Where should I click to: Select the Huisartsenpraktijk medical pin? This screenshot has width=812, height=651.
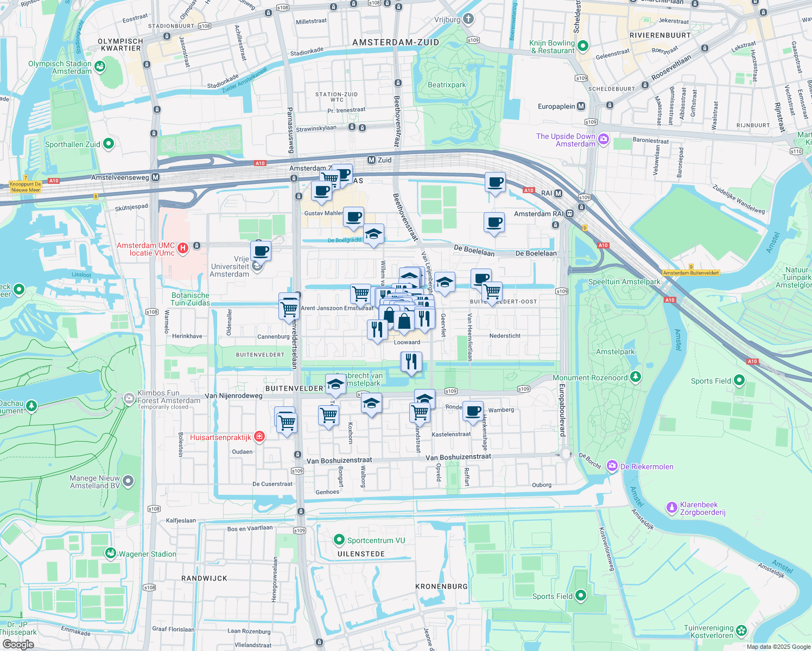click(259, 436)
